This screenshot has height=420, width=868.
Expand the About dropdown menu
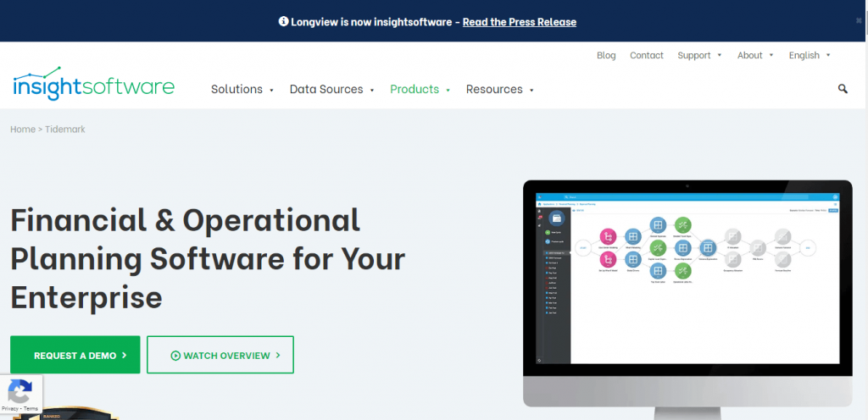[756, 55]
